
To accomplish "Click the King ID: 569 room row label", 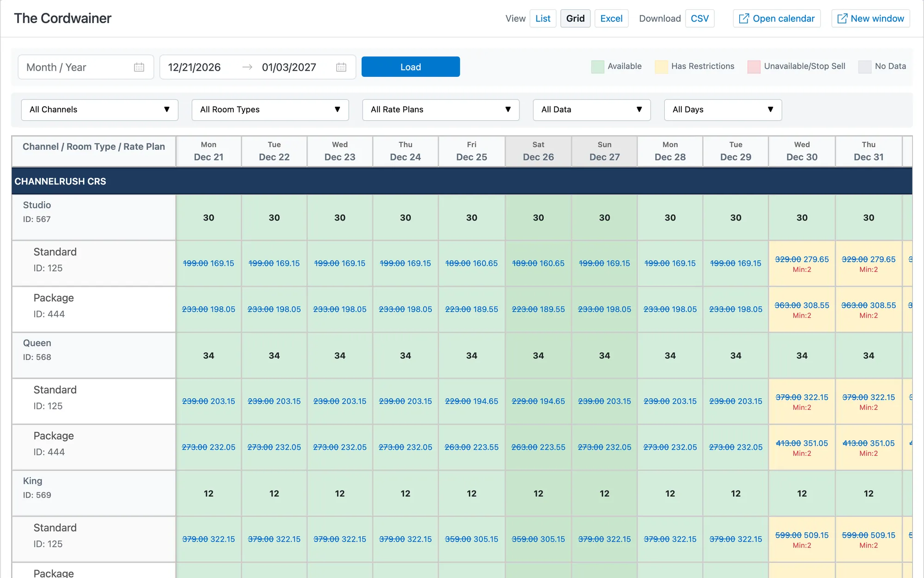I will [x=94, y=493].
